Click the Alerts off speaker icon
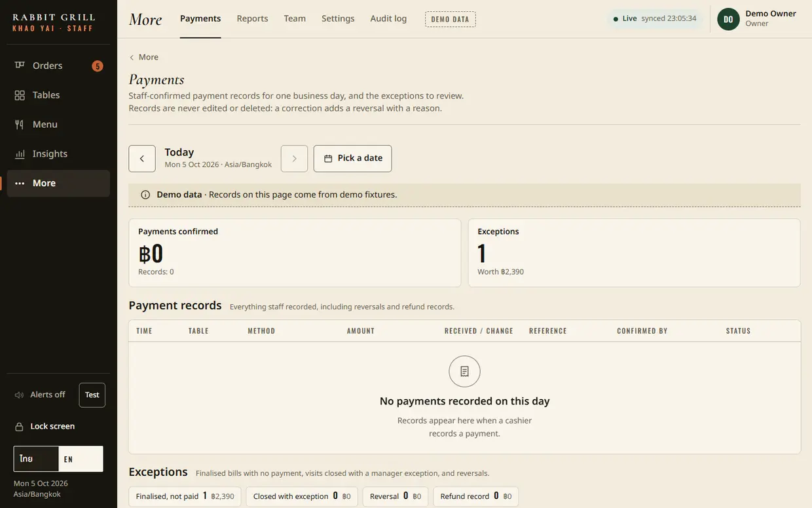Screen dimensions: 812x508 click(x=19, y=395)
